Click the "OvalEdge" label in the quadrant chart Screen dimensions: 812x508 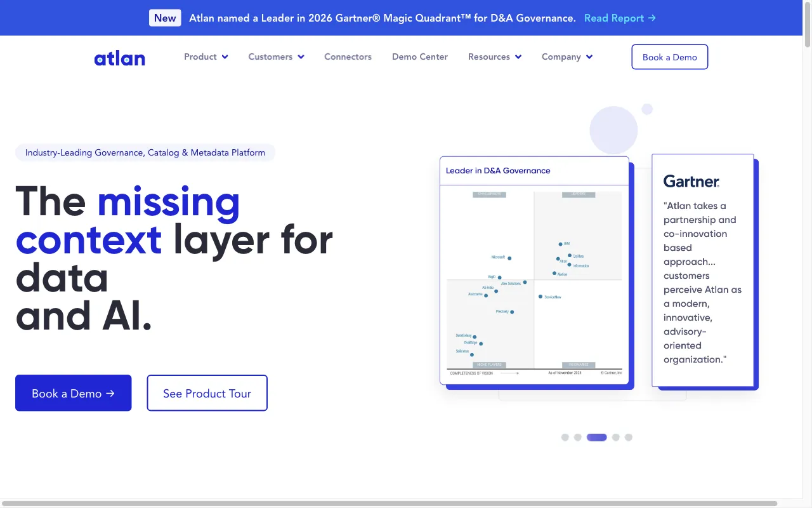coord(470,342)
